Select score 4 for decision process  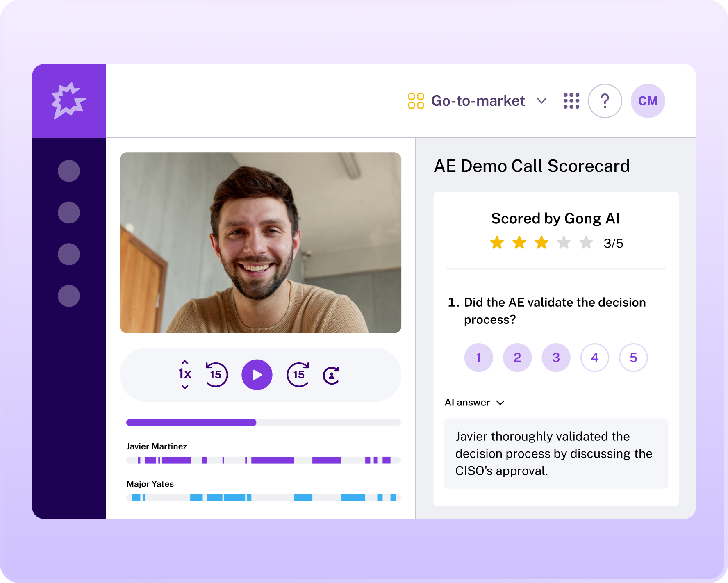(595, 358)
